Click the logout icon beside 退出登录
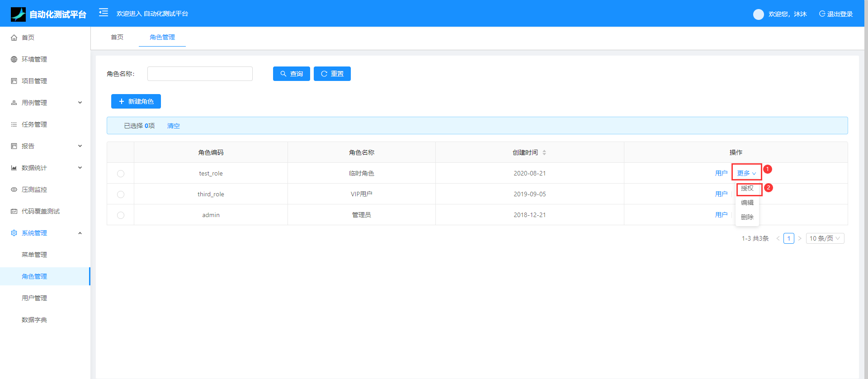Viewport: 868px width, 379px height. click(x=822, y=14)
